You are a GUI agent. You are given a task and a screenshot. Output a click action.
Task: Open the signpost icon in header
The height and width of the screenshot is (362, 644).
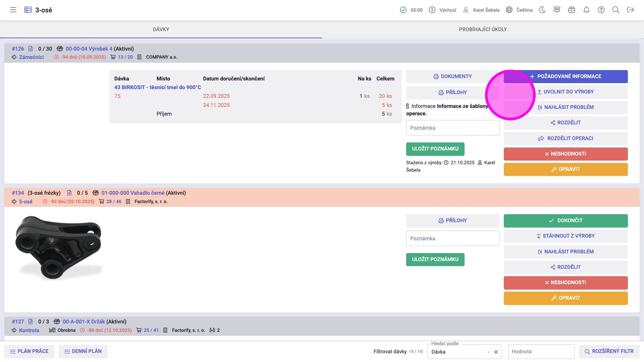[557, 10]
